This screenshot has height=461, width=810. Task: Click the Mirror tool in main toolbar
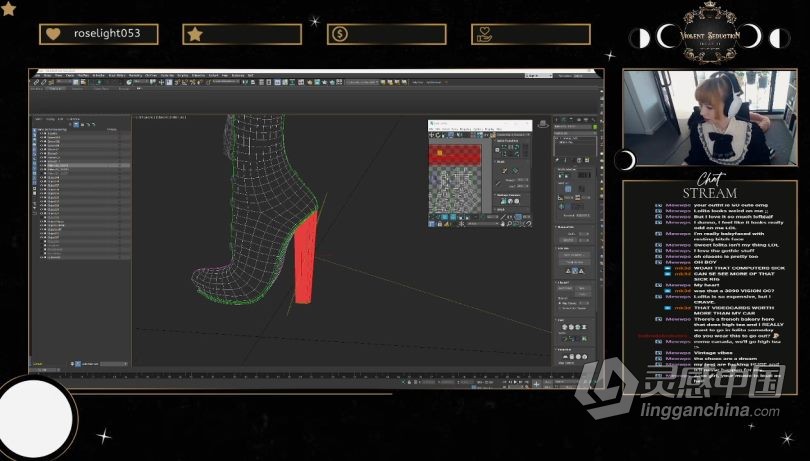(245, 82)
